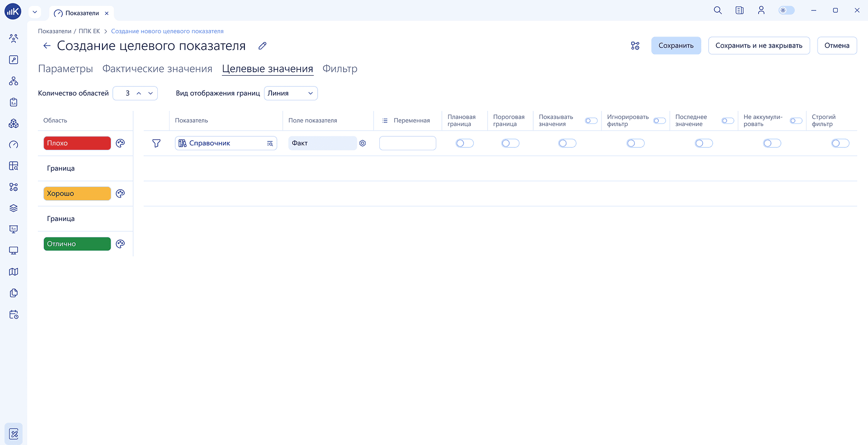Open the ППК ЕК breadcrumb link
This screenshot has width=868, height=445.
[x=89, y=31]
